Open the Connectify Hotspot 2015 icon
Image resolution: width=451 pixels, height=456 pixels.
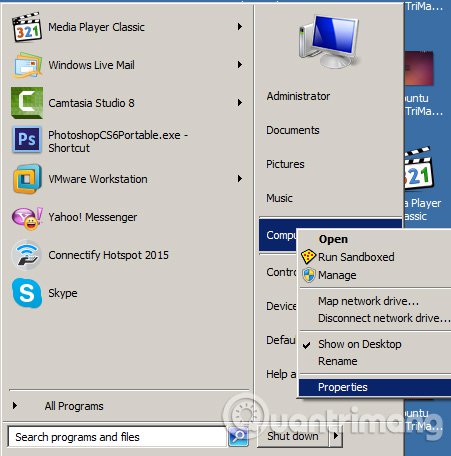pyautogui.click(x=27, y=255)
